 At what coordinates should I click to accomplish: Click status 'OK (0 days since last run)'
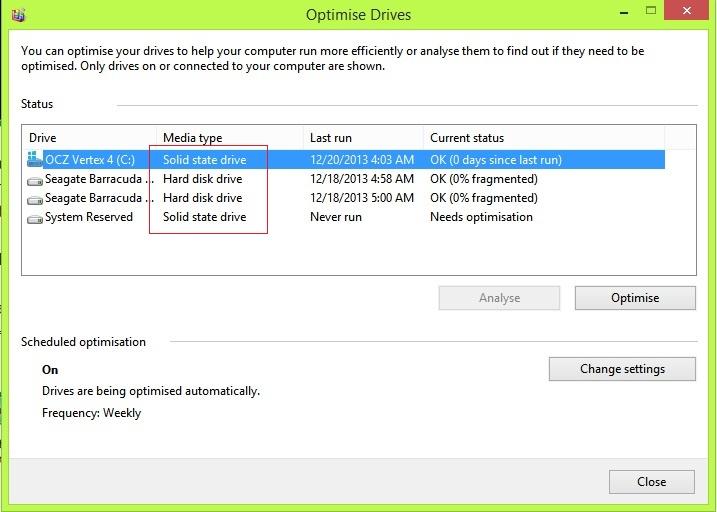point(496,160)
